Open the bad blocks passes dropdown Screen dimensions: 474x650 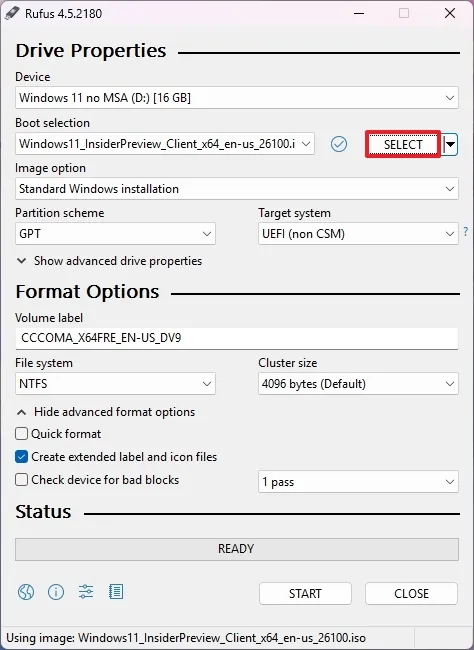point(358,482)
